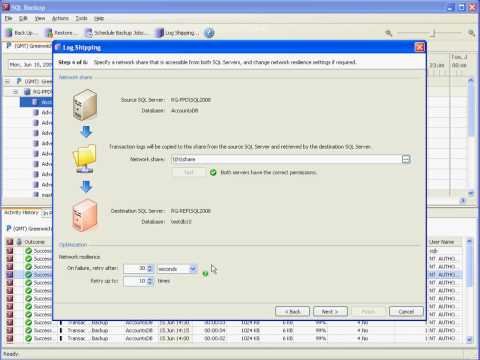The width and height of the screenshot is (480, 360).
Task: Click the SQL Backup application icon in title bar
Action: [x=6, y=7]
